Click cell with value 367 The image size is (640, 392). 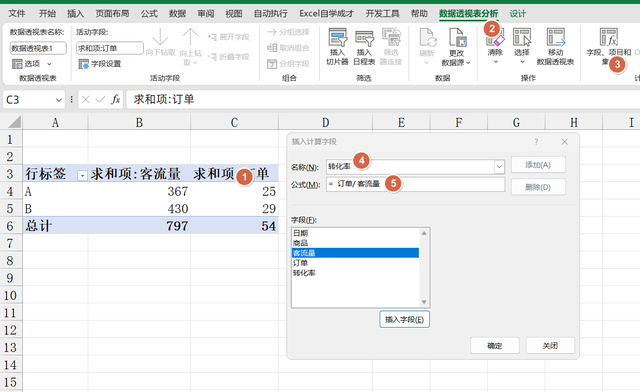(139, 191)
